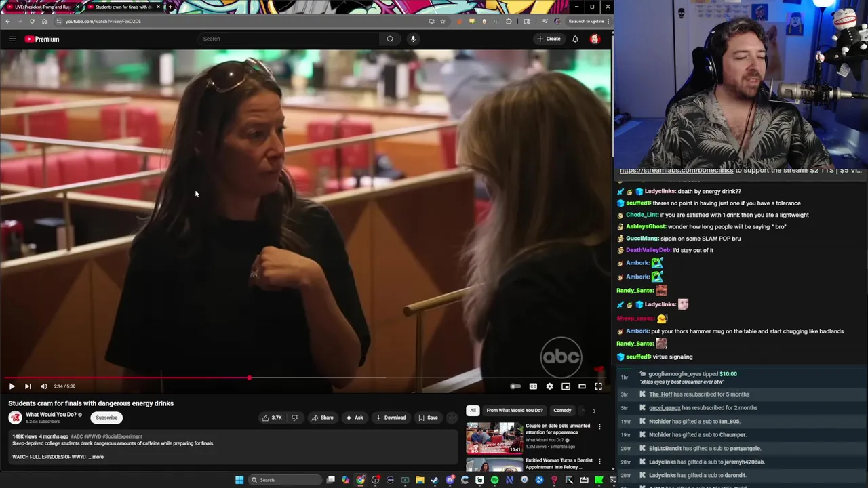Play the paused YouTube video

[12, 386]
